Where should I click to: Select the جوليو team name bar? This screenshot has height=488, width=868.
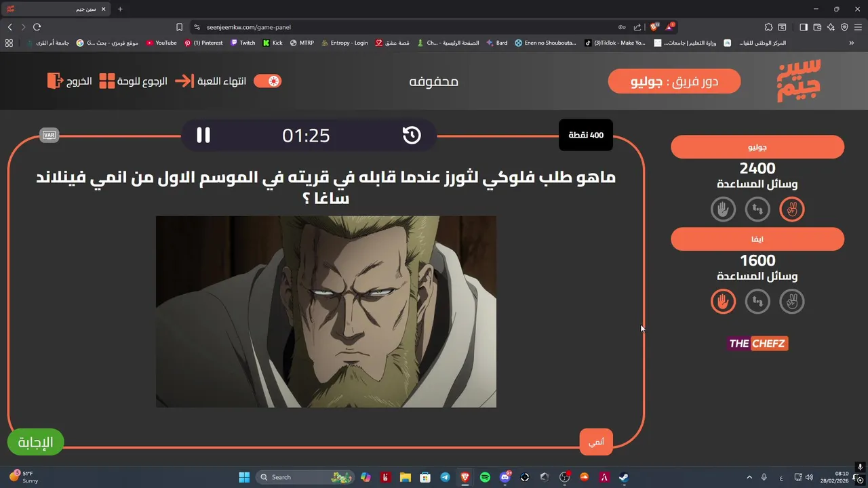[x=757, y=146]
